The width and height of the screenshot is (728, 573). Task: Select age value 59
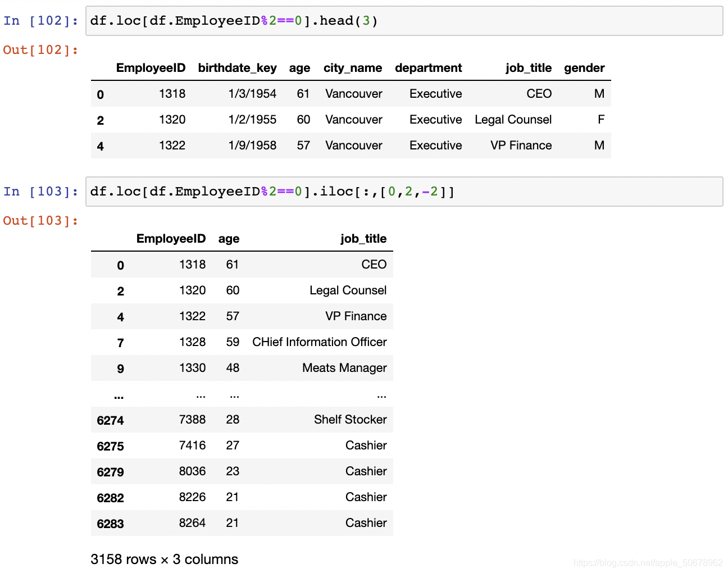tap(233, 342)
